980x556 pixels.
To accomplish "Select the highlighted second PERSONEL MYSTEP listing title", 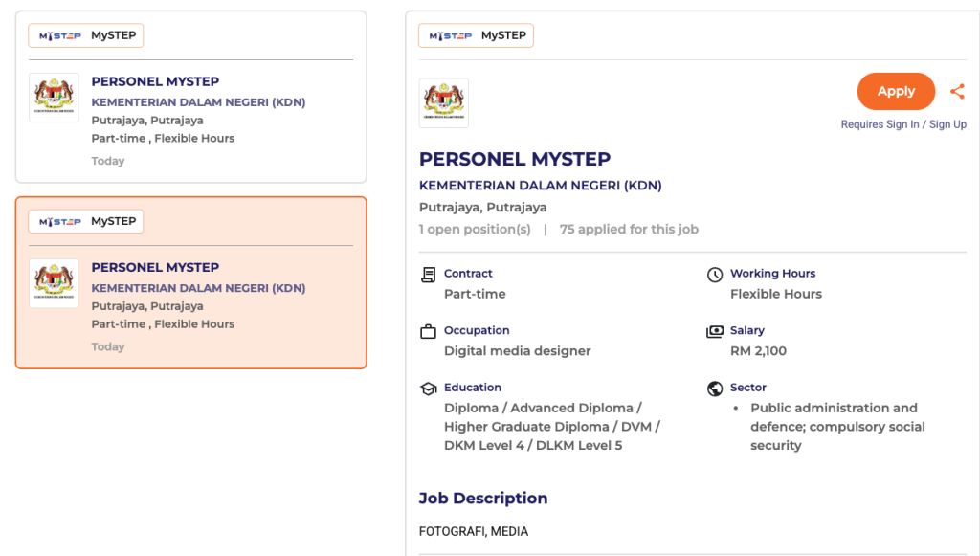I will [x=155, y=268].
